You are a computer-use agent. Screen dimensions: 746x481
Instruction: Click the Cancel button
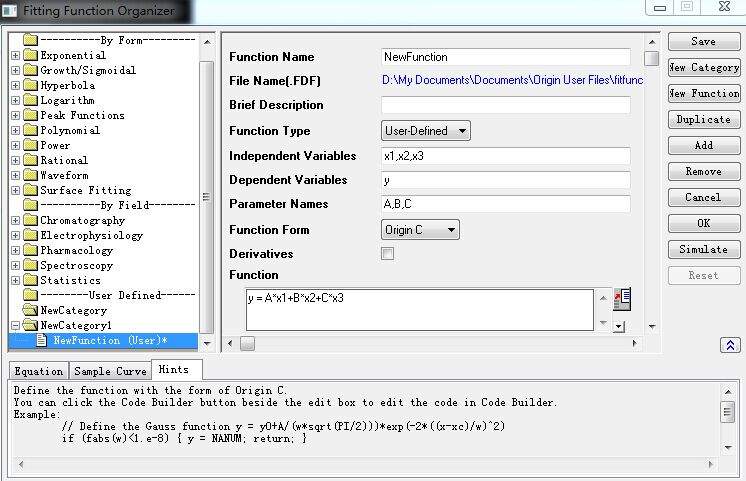704,197
